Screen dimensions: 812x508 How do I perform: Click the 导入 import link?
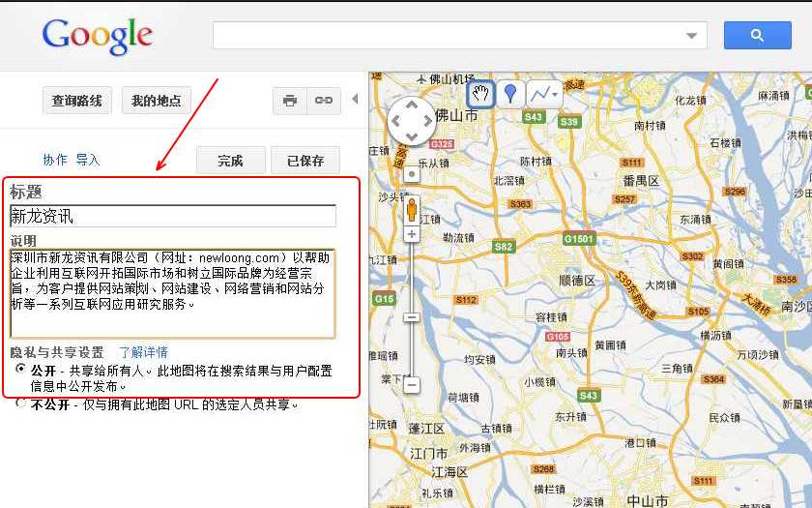[x=88, y=160]
